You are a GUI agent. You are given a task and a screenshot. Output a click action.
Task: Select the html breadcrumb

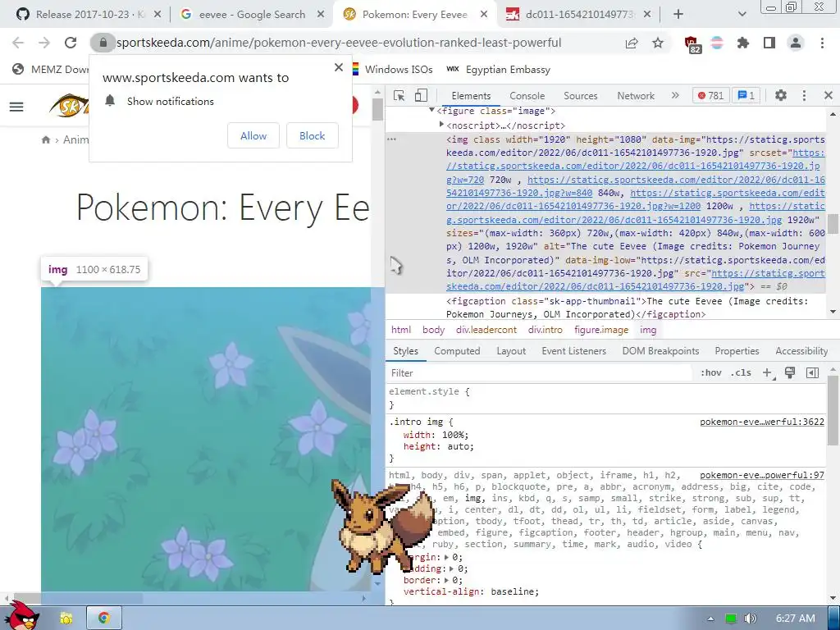click(x=401, y=330)
